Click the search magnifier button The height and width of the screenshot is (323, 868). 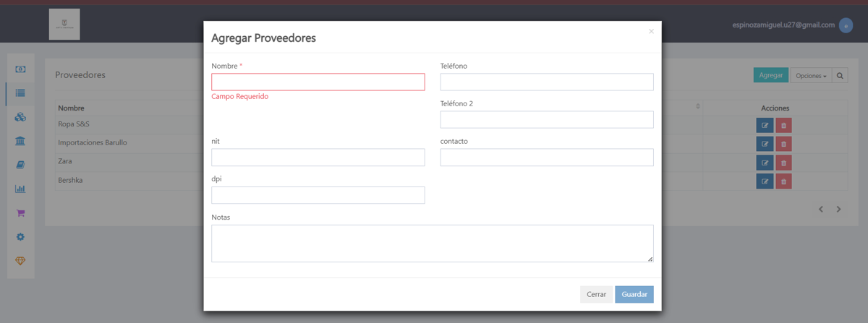click(840, 75)
